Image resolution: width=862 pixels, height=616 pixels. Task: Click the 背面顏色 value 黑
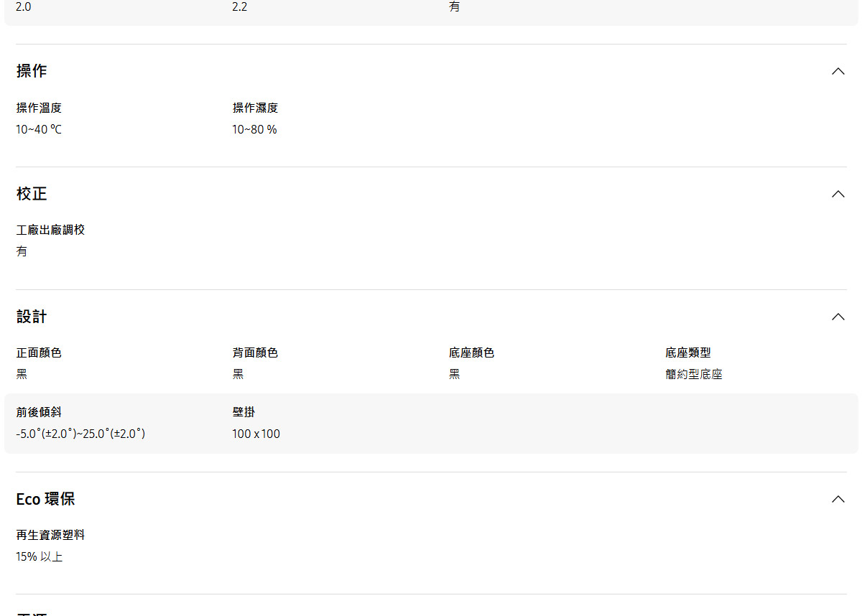237,373
